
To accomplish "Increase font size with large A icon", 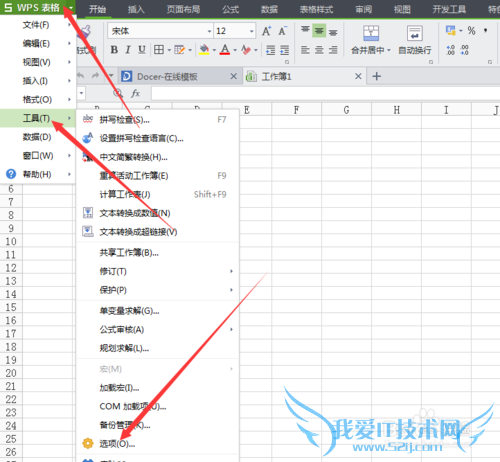I will [266, 31].
